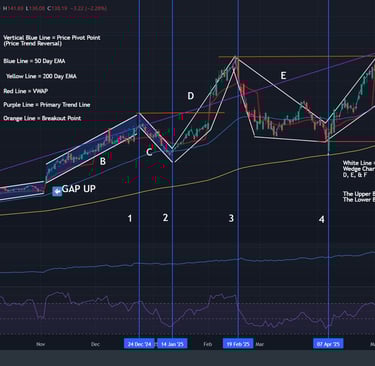Click the OHLC price readout at top
Image resolution: width=375 pixels, height=366 pixels.
click(x=55, y=8)
